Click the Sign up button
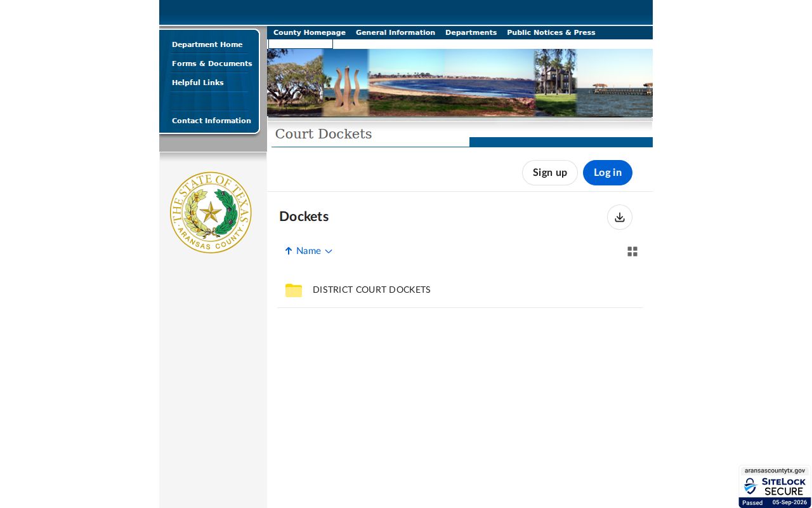Screen dimensions: 812x508 tap(550, 173)
